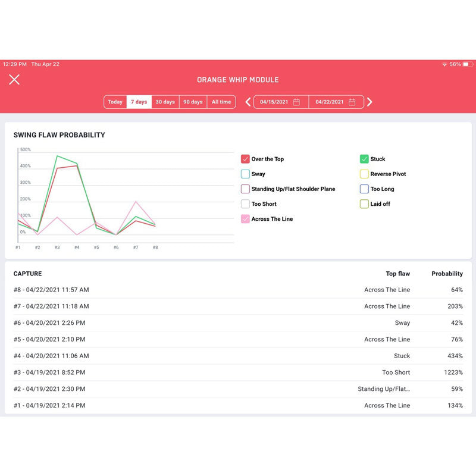This screenshot has height=476, width=476.
Task: Edit end date 04/22/2021 field
Action: 336,102
